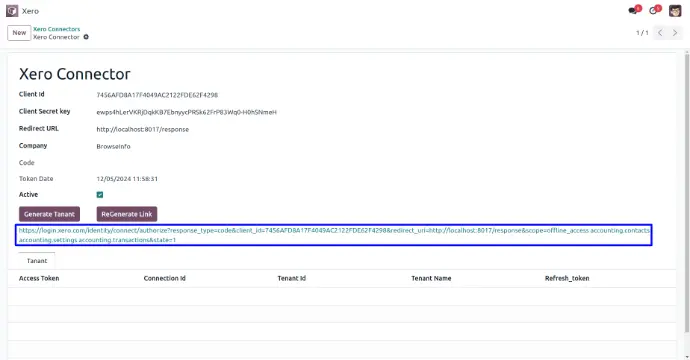Select the Tanant tab
The width and height of the screenshot is (690, 360).
(37, 261)
